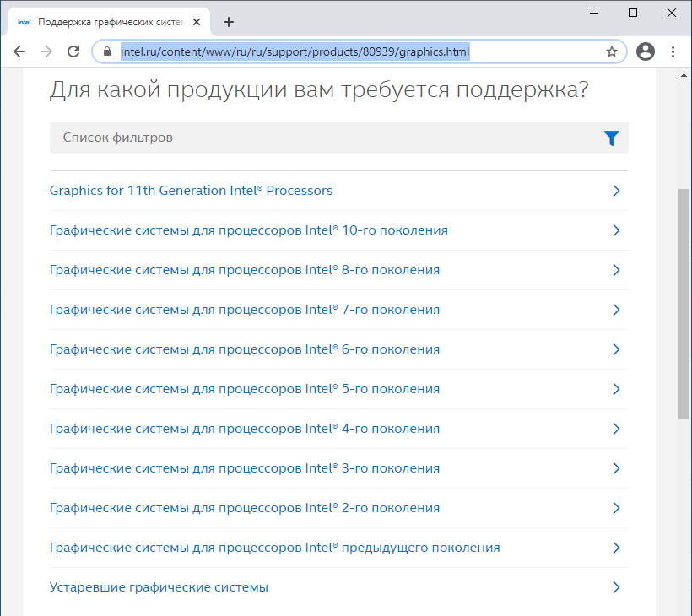Open a new browser tab
Viewport: 692px width, 616px height.
(229, 22)
